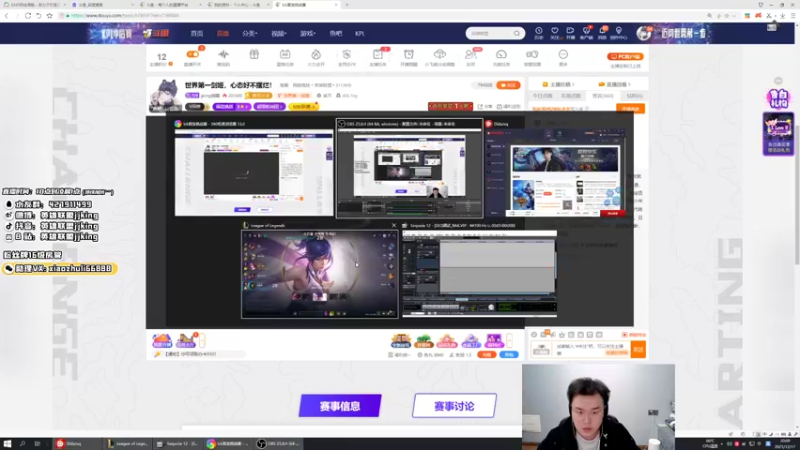The width and height of the screenshot is (800, 450).
Task: Close the League of Legends thumbnail in switcher
Action: tap(393, 225)
